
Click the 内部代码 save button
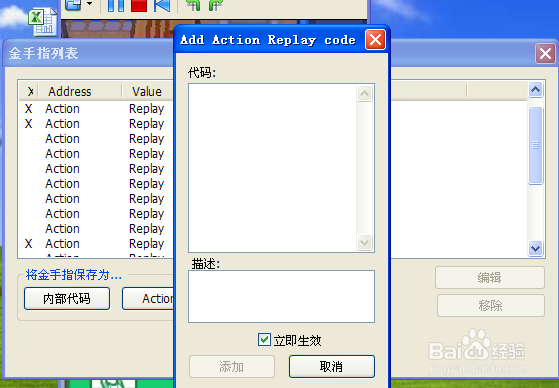coord(67,298)
